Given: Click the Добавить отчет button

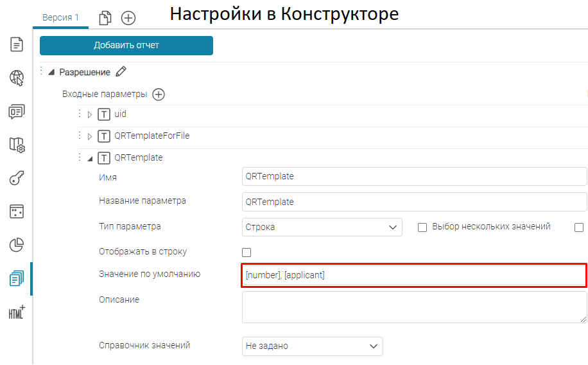Looking at the screenshot, I should coord(126,46).
